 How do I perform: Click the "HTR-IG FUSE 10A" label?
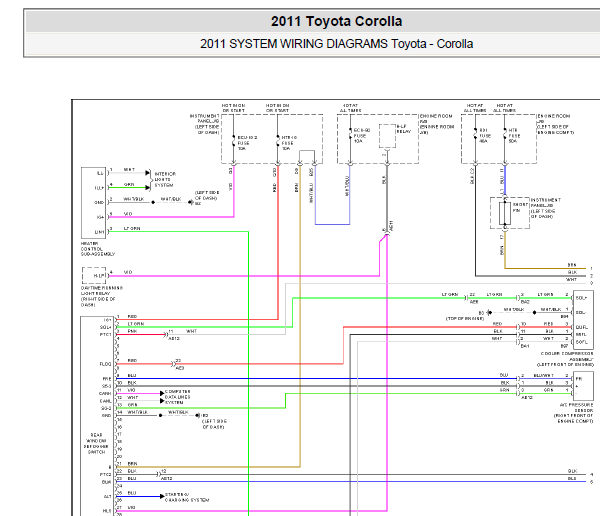pos(289,143)
